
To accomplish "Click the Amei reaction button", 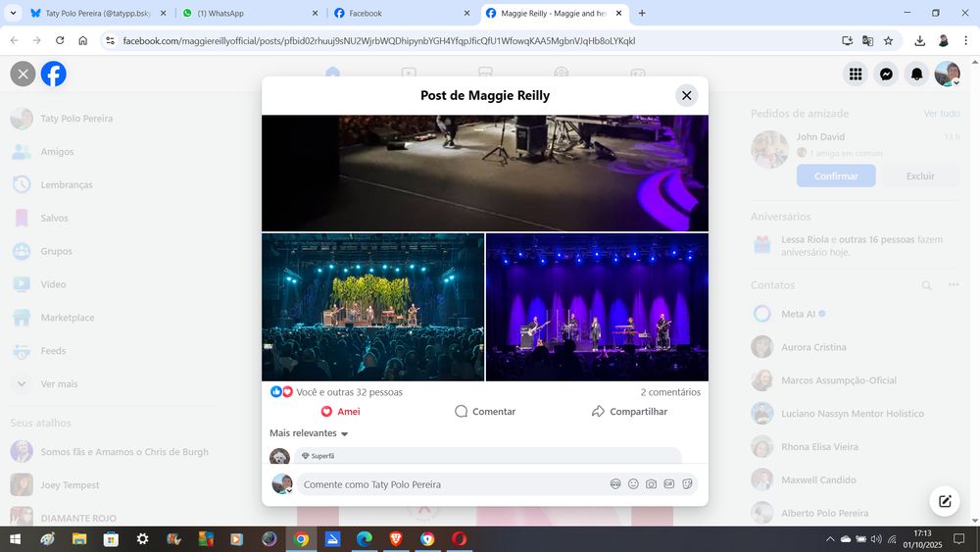I will 341,412.
